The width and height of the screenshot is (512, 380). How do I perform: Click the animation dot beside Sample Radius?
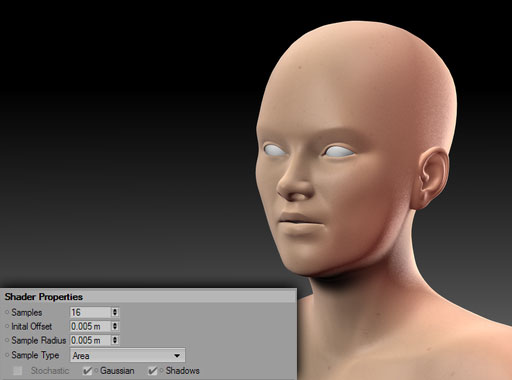[7, 340]
